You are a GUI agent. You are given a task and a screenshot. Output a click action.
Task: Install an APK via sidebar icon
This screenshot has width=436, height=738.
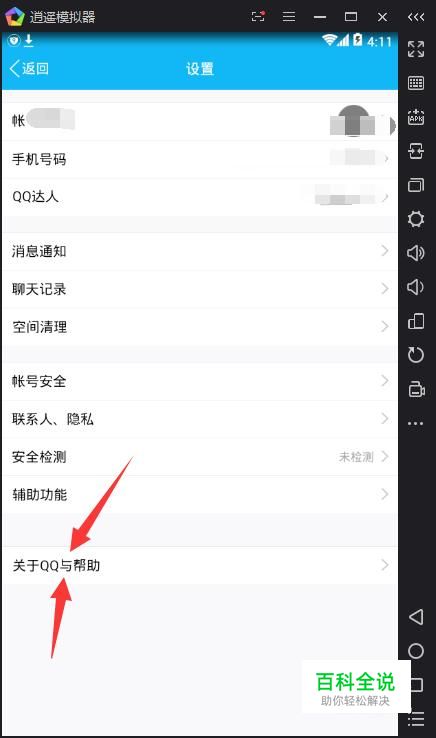pos(416,117)
